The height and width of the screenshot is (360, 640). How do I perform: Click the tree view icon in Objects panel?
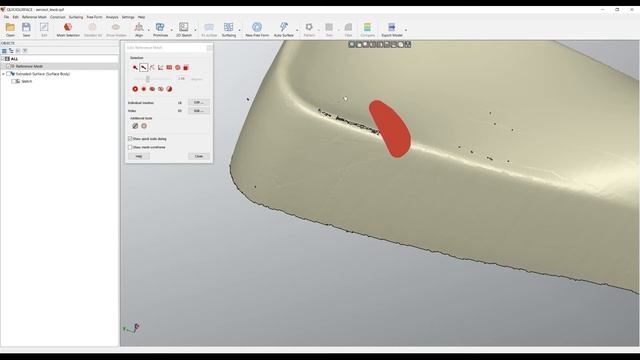(11, 51)
